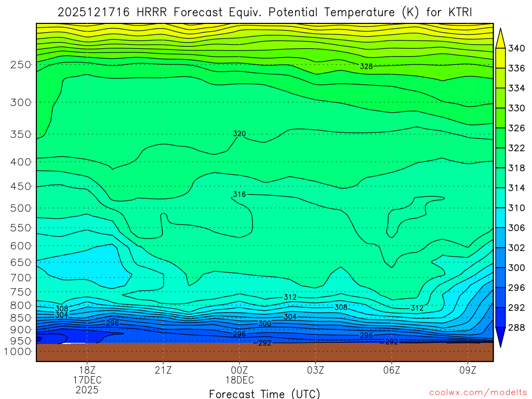
Task: Click the 328 contour label
Action: 366,66
